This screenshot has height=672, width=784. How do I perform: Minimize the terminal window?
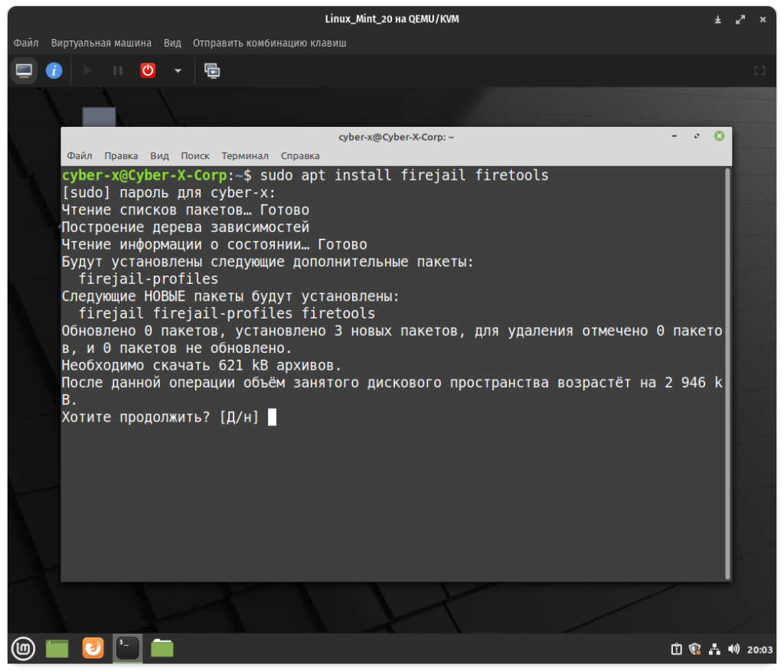(674, 136)
